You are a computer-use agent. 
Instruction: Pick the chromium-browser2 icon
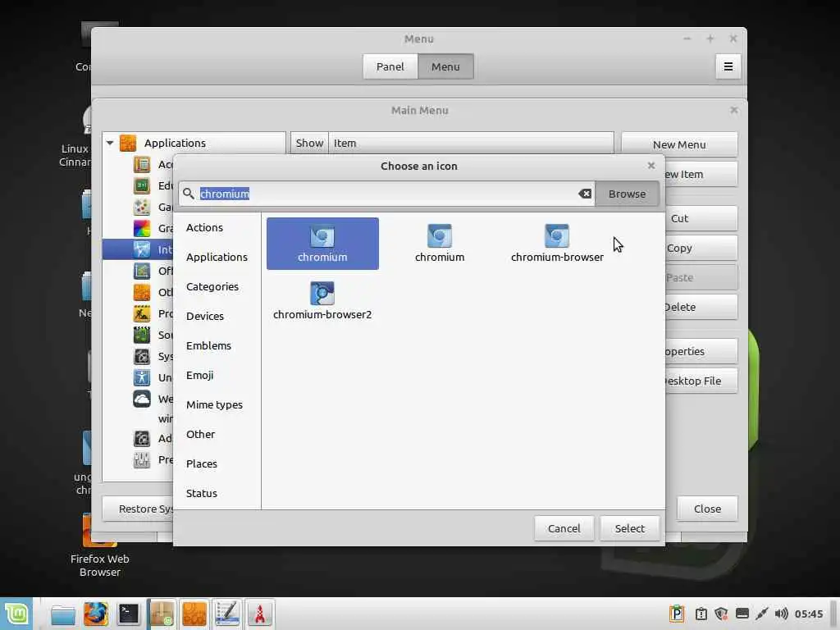(x=322, y=301)
